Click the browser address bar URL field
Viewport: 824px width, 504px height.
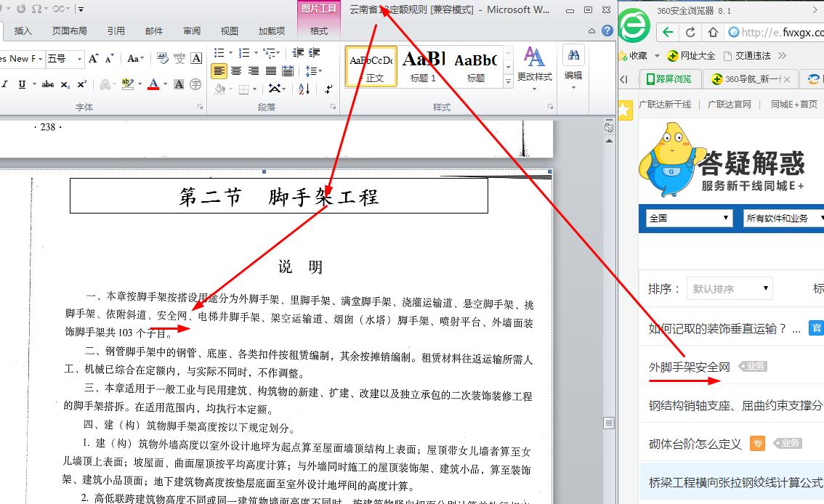click(776, 33)
